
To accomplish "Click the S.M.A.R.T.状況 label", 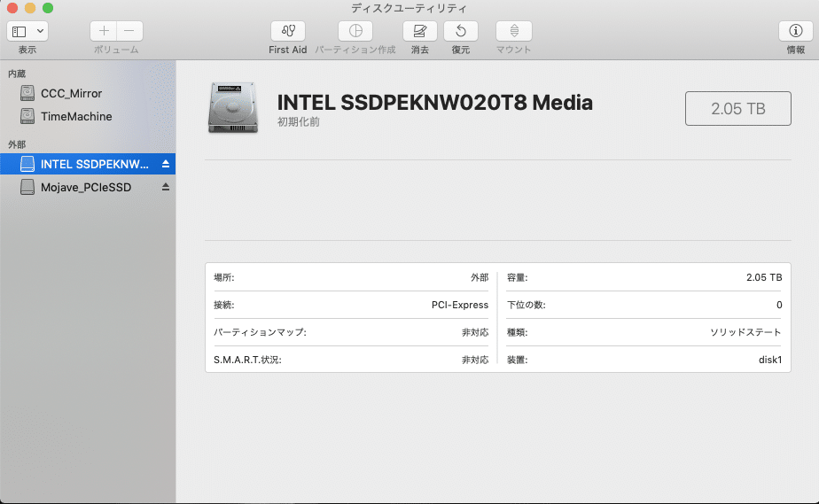I will coord(247,360).
